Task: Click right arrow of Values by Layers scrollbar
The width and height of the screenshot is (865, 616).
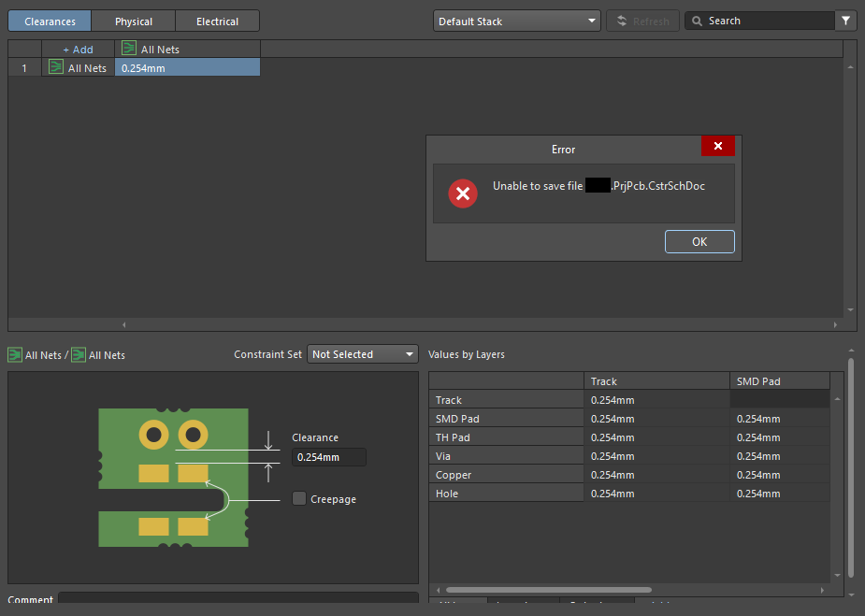Action: point(822,590)
